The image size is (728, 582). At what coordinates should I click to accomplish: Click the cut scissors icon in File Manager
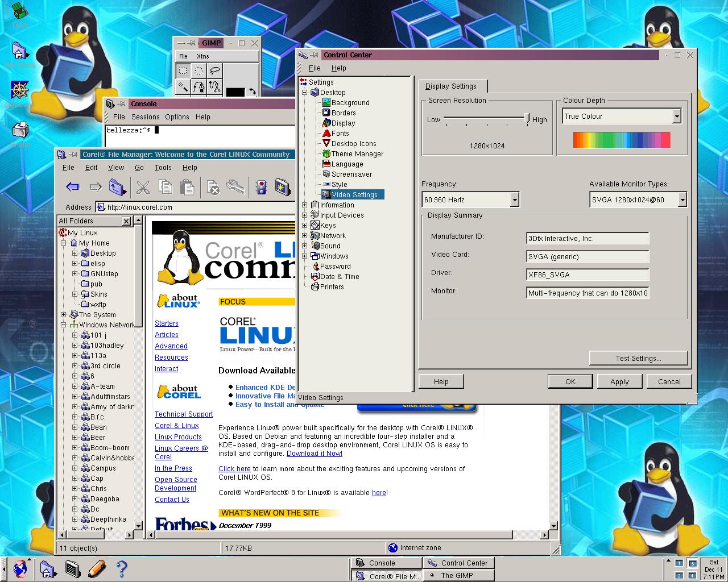(x=143, y=186)
